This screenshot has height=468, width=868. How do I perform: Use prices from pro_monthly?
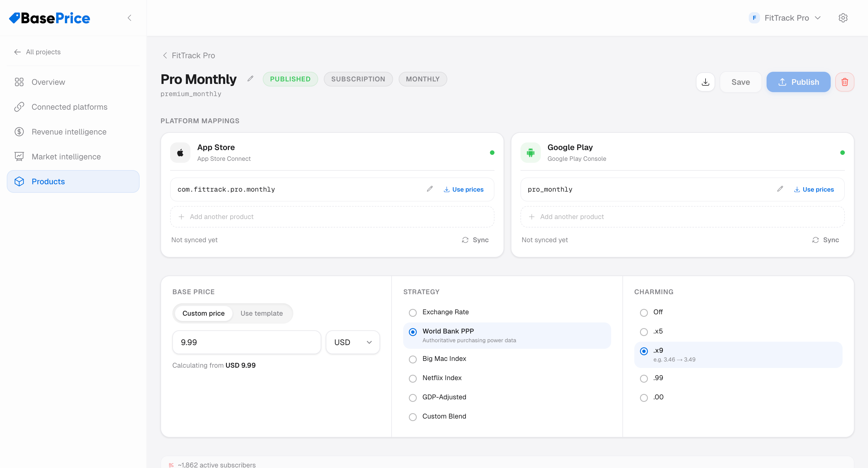coord(814,189)
